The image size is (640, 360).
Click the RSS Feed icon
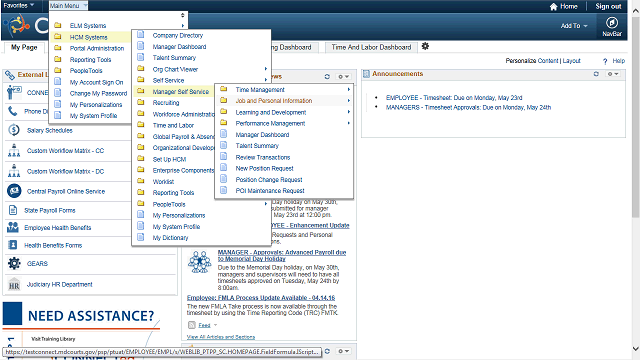click(x=191, y=325)
